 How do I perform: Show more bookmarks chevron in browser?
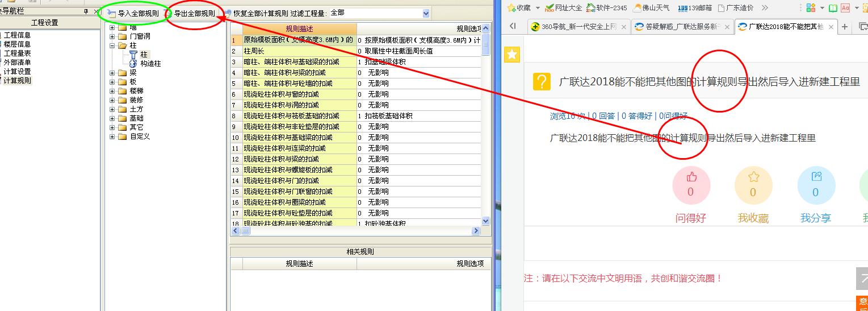coord(764,7)
